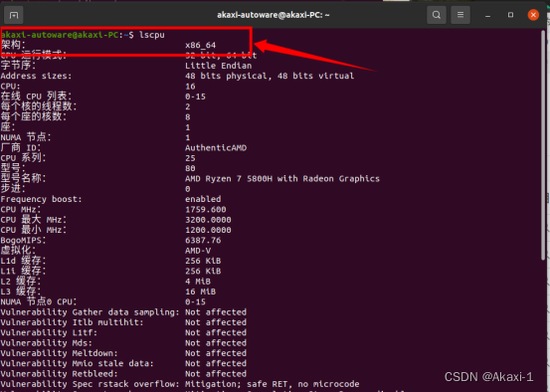Click the Vulnerability Retbleed label
The image size is (550, 392).
[x=59, y=374]
